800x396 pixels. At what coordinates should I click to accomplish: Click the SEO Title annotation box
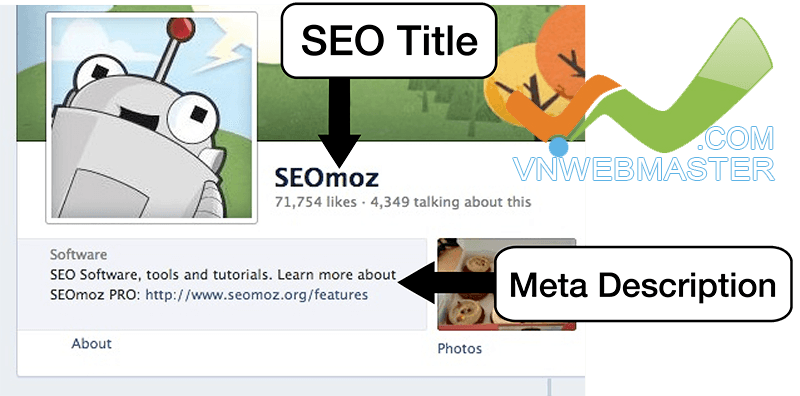coord(389,41)
